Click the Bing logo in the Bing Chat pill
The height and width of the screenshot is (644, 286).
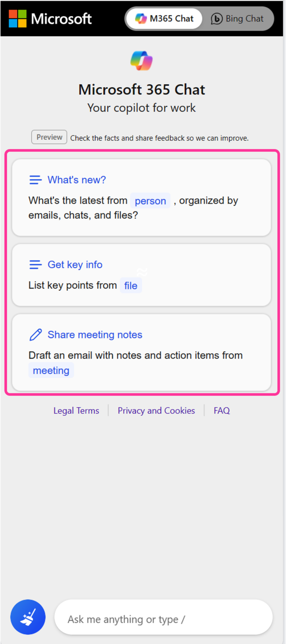[216, 18]
